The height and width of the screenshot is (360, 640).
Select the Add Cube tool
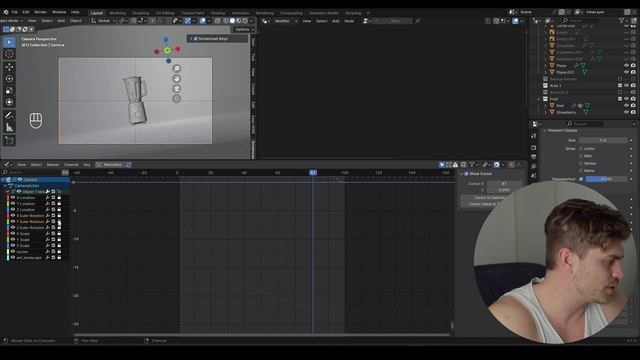point(9,140)
